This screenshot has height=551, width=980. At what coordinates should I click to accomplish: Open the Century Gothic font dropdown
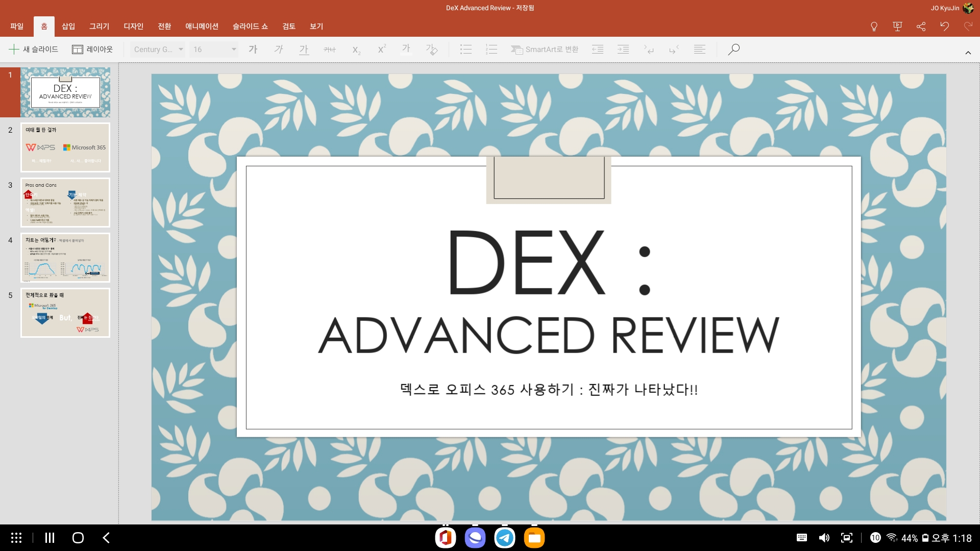tap(158, 49)
